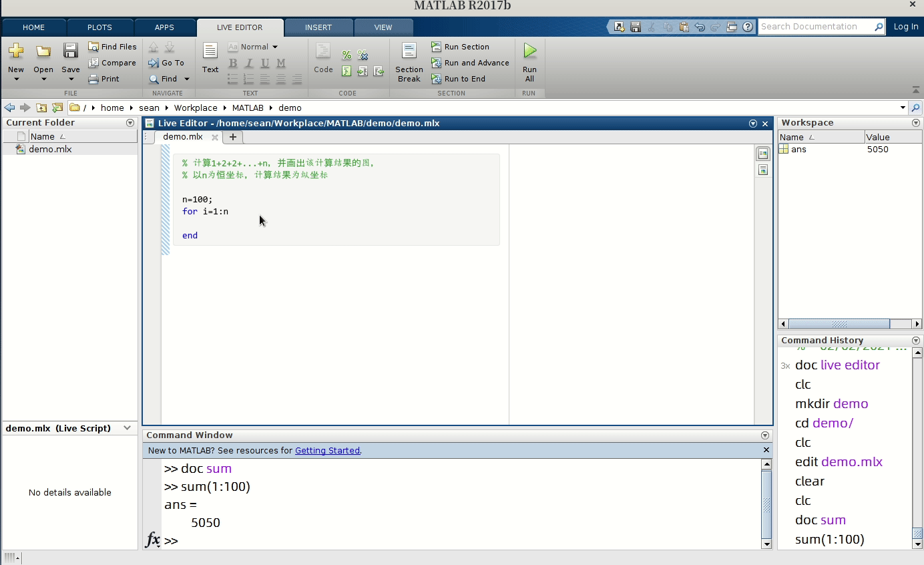Click the Command Window prompt line
Viewport: 924px width, 565px height.
(461, 541)
